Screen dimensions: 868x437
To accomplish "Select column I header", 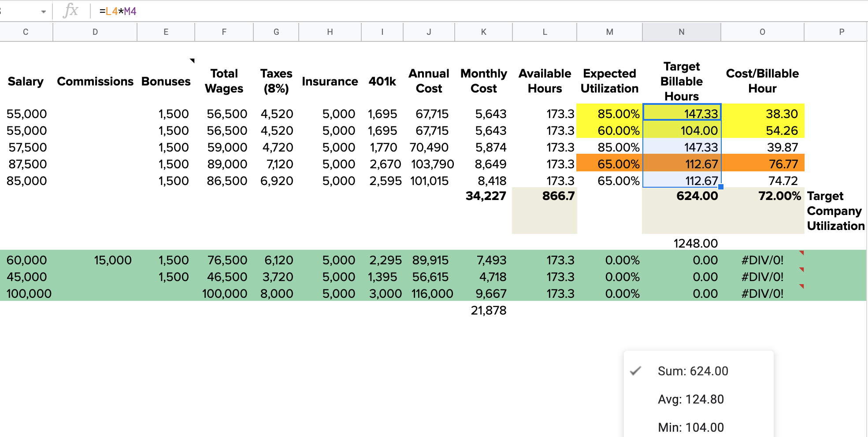I will click(x=382, y=32).
